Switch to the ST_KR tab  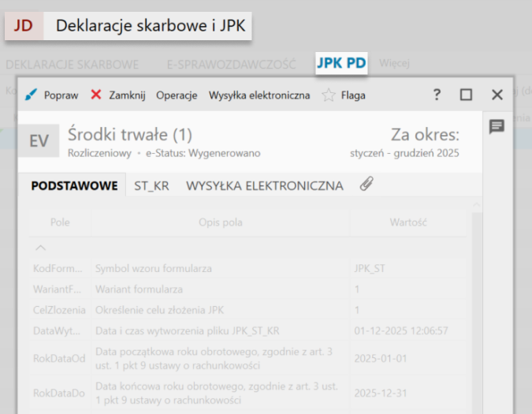pyautogui.click(x=151, y=186)
